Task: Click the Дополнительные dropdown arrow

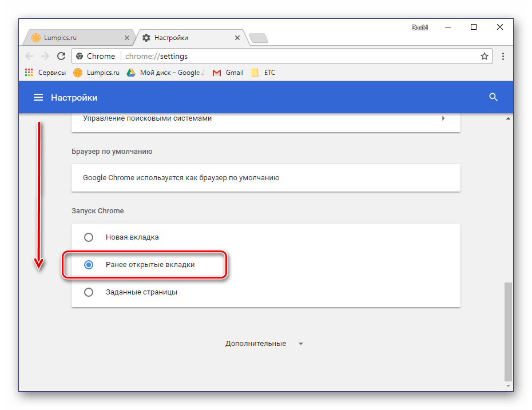Action: point(300,344)
